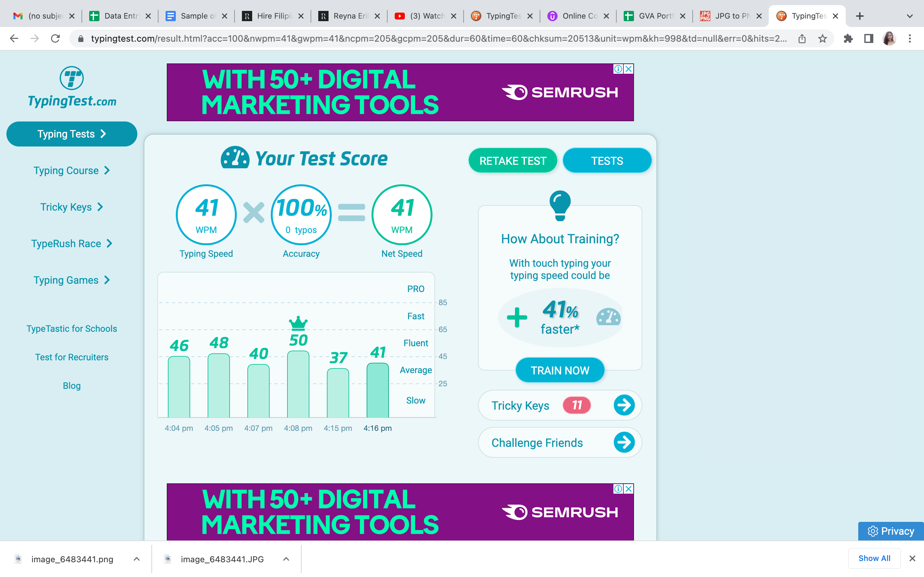Switch to the Data Entry tab
The image size is (924, 577).
point(120,16)
